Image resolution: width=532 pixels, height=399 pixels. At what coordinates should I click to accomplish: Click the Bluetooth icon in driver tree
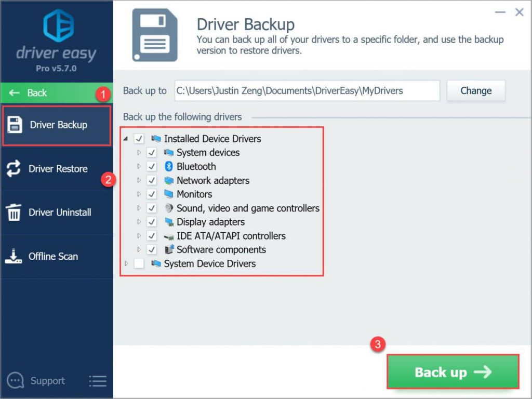click(169, 167)
